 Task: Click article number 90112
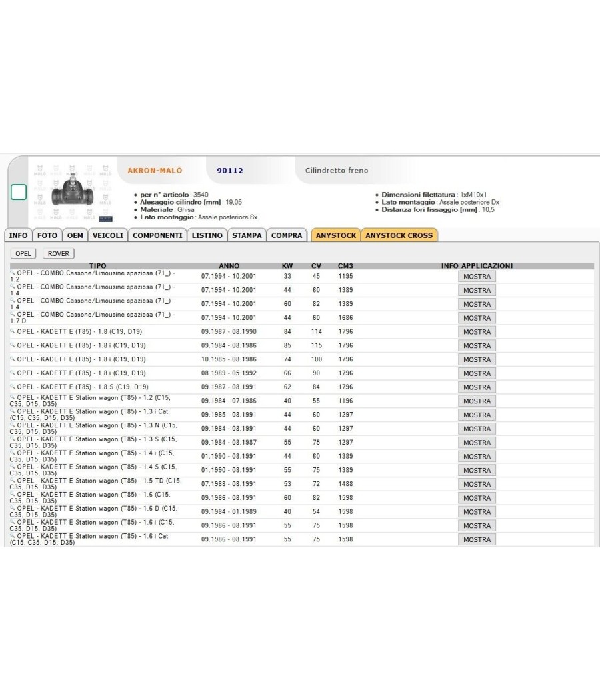230,170
